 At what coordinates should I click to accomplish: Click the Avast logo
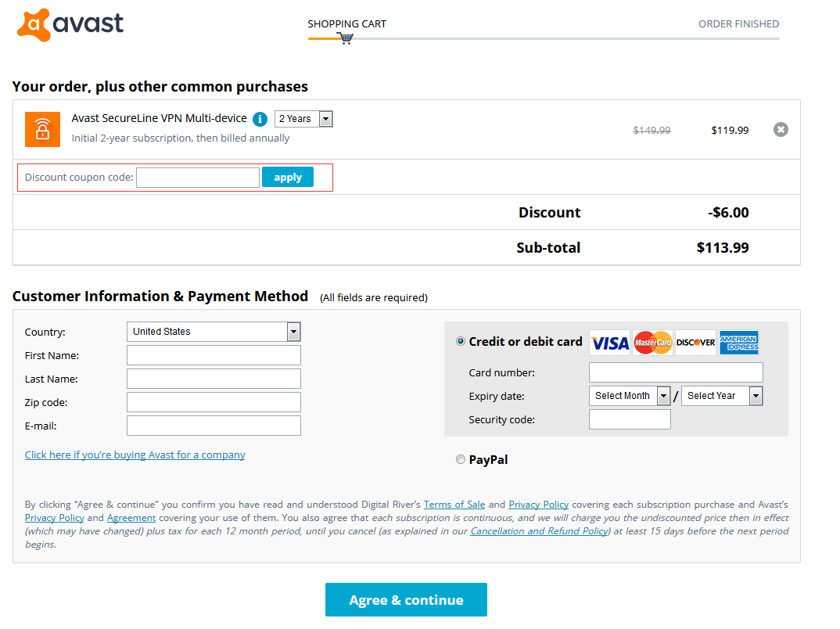point(70,25)
